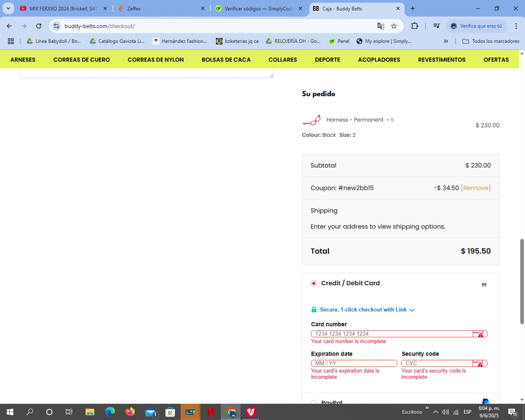The height and width of the screenshot is (420, 525).
Task: Open RELOJERÍA DH bookmark
Action: [293, 41]
